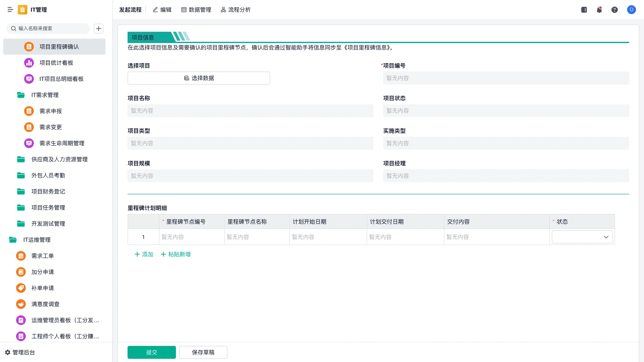Click 粘贴新增 below the table
644x362 pixels.
[176, 254]
